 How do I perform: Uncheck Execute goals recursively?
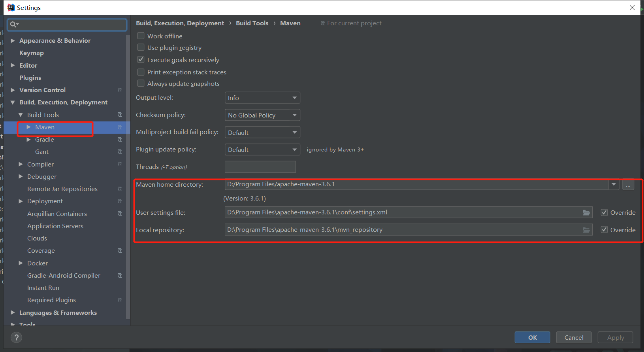141,60
